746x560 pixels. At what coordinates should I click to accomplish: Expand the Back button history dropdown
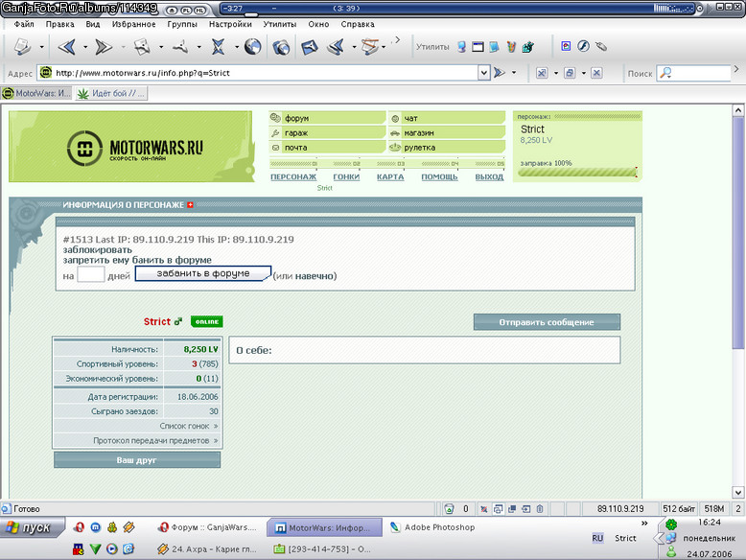click(x=85, y=47)
